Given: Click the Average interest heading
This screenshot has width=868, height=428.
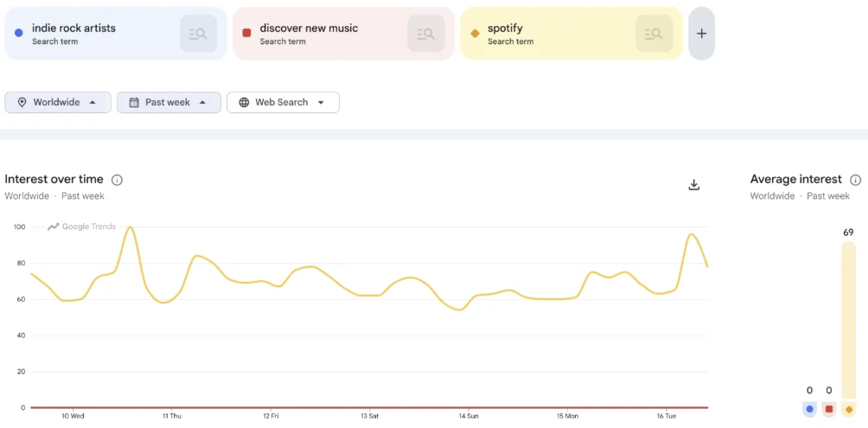Looking at the screenshot, I should click(796, 179).
